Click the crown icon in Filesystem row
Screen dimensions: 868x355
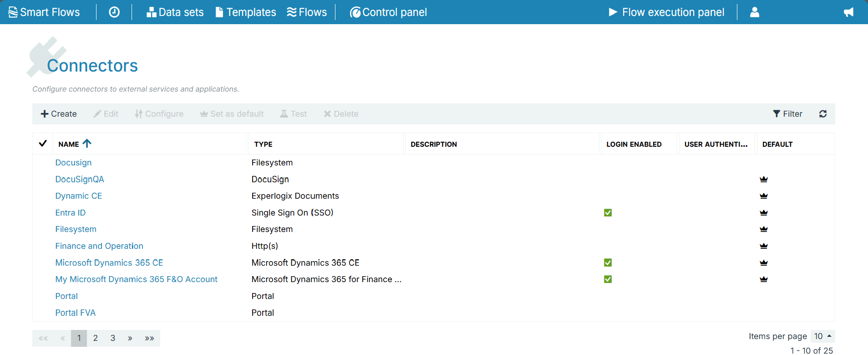764,229
